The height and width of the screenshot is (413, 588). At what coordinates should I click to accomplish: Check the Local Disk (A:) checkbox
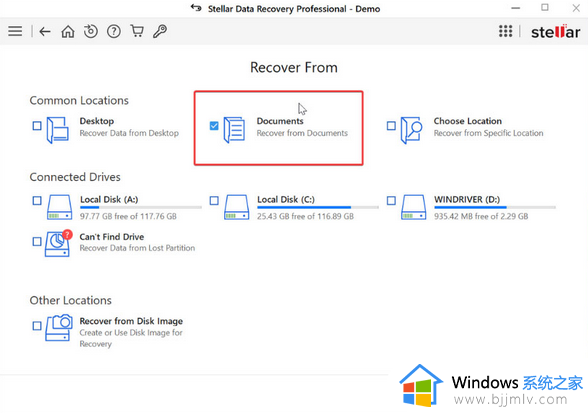(37, 201)
